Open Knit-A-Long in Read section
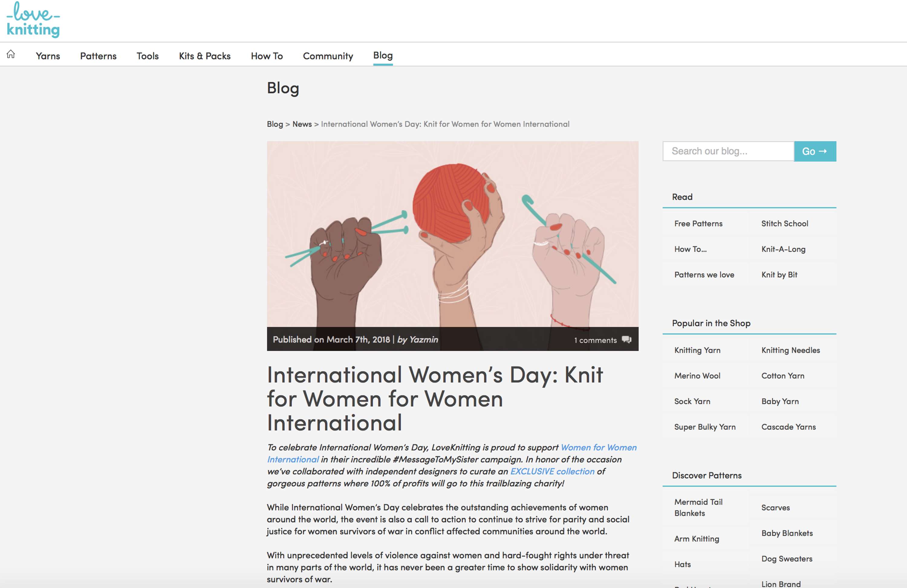The height and width of the screenshot is (588, 907). click(x=783, y=249)
